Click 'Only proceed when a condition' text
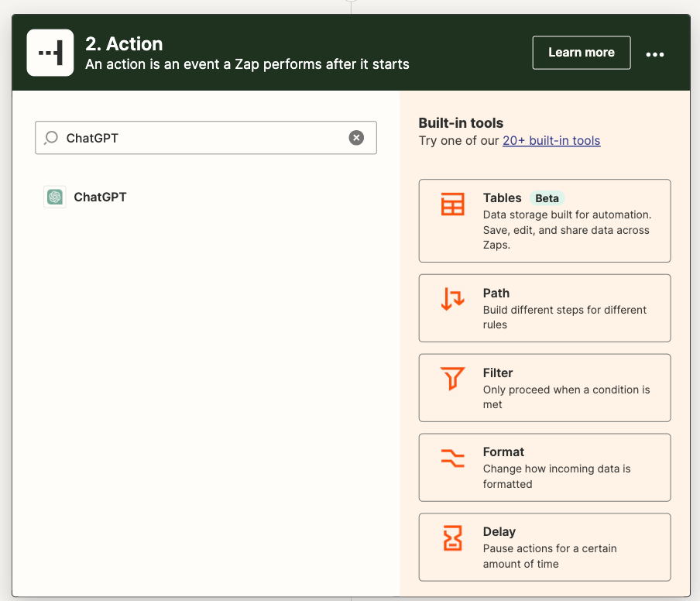 point(566,397)
